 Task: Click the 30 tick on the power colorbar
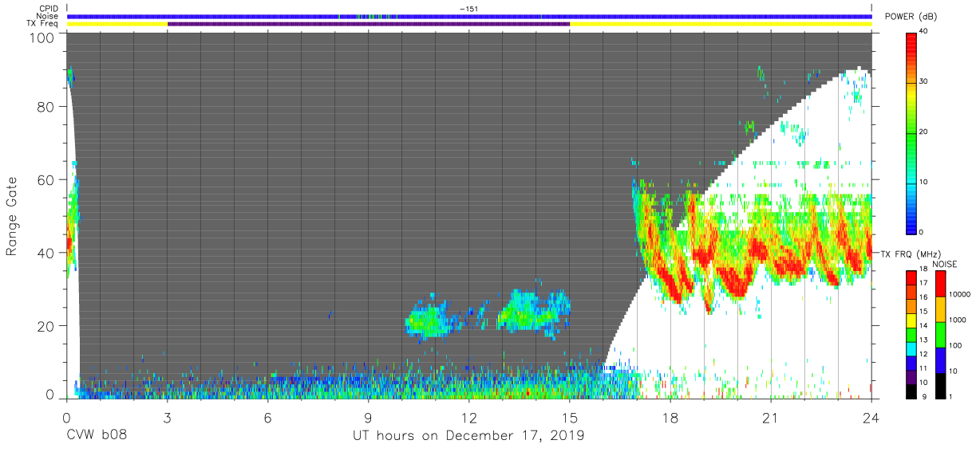924,81
